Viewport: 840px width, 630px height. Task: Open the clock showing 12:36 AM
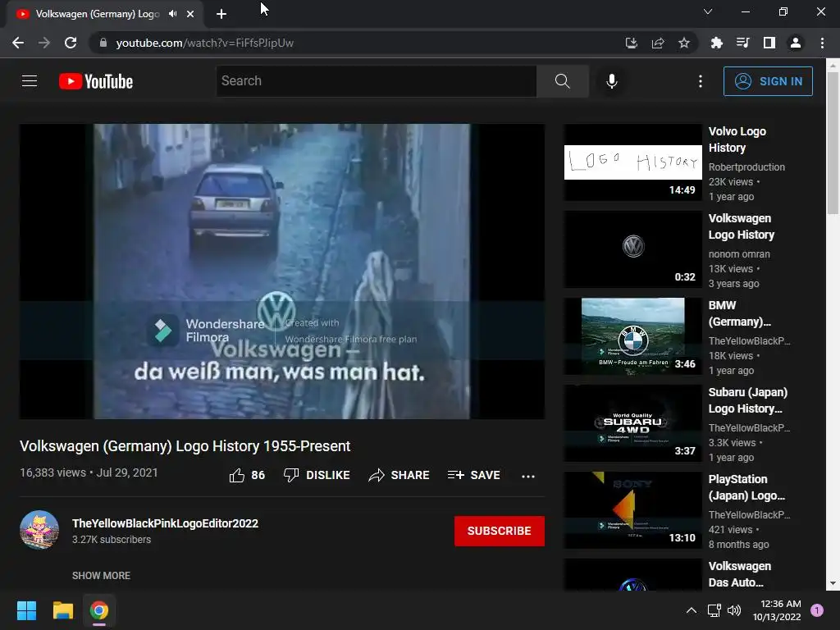(x=777, y=610)
